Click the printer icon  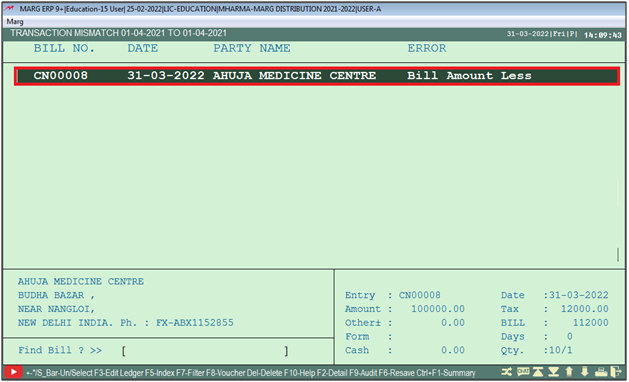(601, 372)
